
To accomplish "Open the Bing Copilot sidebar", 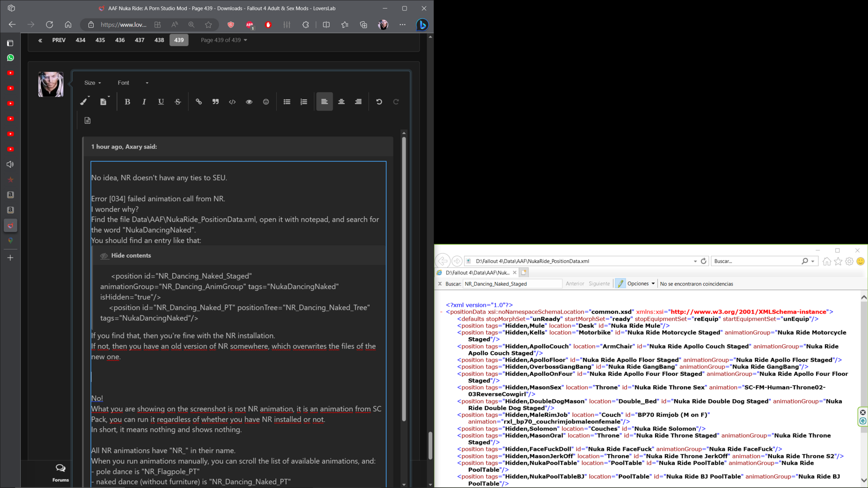I will (x=422, y=25).
